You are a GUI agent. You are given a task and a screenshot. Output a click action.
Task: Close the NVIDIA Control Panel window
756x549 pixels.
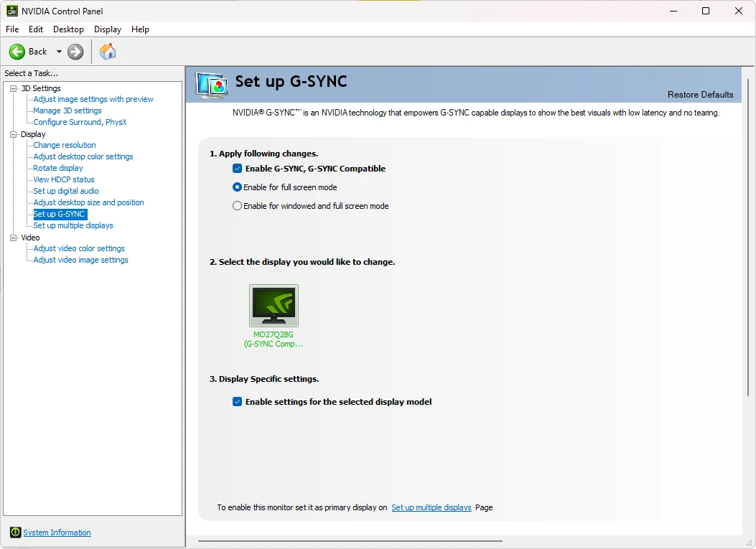(x=738, y=11)
